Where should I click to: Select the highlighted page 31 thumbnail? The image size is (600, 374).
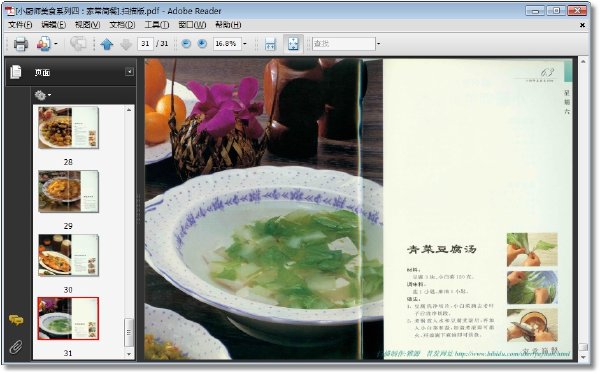pyautogui.click(x=68, y=318)
